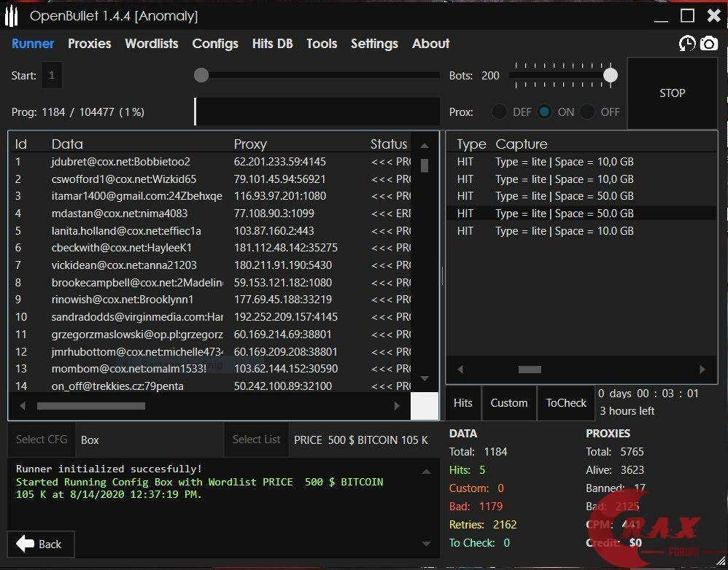Open the Configs tab
This screenshot has width=728, height=570.
215,44
